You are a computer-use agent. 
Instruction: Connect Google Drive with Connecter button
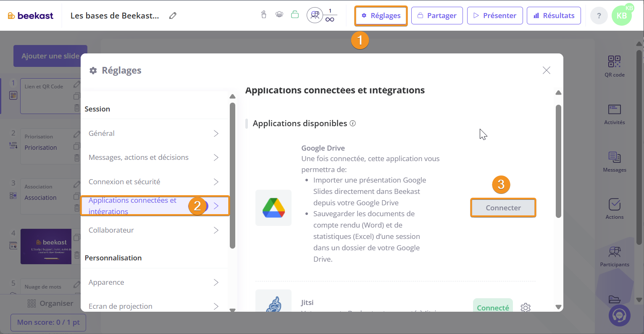click(x=503, y=208)
